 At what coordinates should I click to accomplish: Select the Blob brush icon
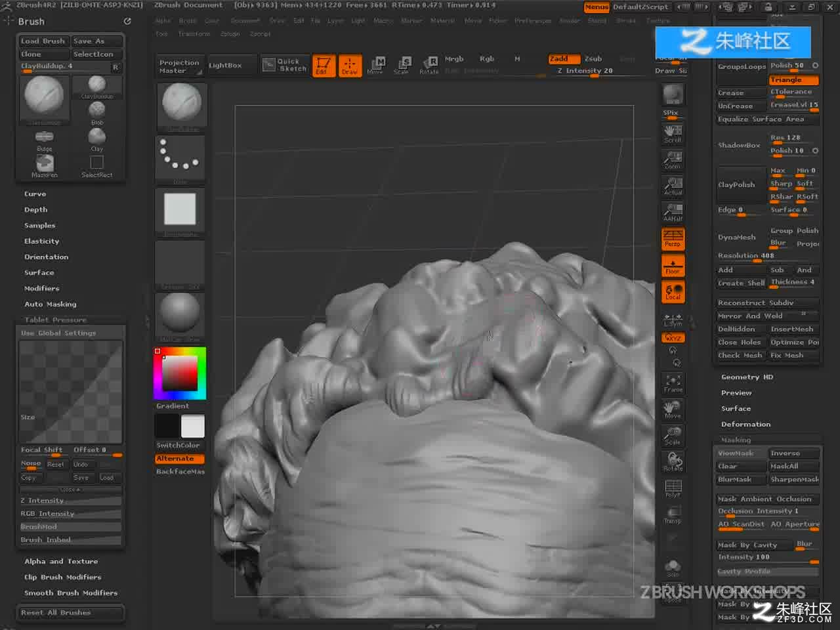(97, 113)
